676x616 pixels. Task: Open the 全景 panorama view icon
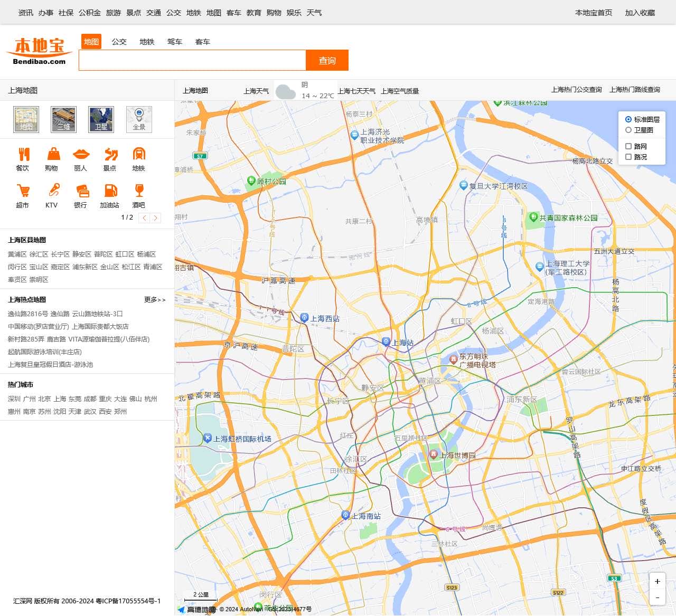point(139,119)
